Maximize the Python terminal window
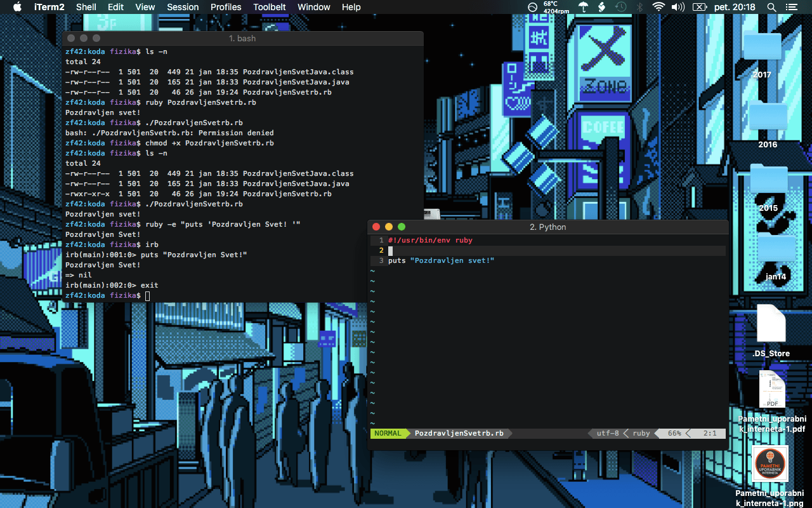The image size is (812, 508). pos(402,227)
